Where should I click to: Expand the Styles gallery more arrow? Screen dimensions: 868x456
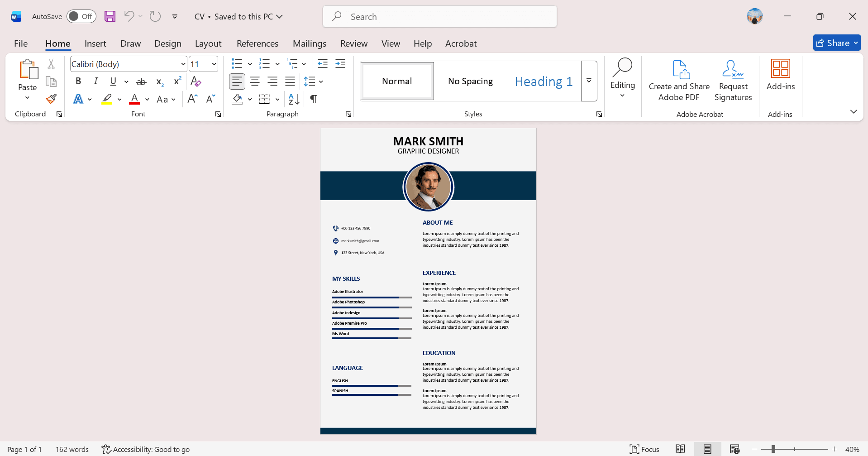[x=589, y=81]
